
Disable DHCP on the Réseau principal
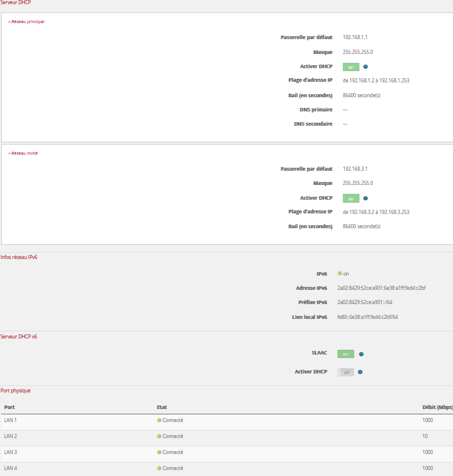pyautogui.click(x=351, y=67)
